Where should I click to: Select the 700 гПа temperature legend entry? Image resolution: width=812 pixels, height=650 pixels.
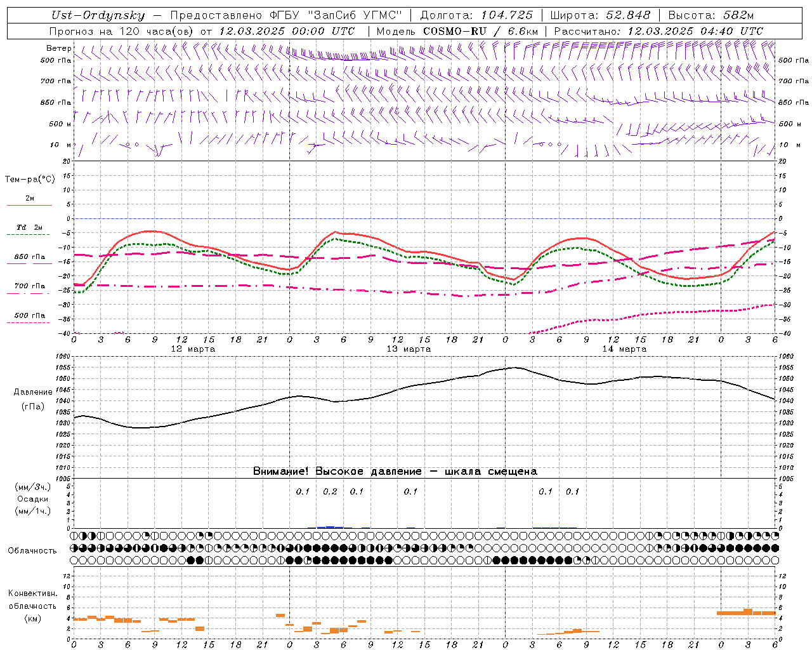point(30,286)
